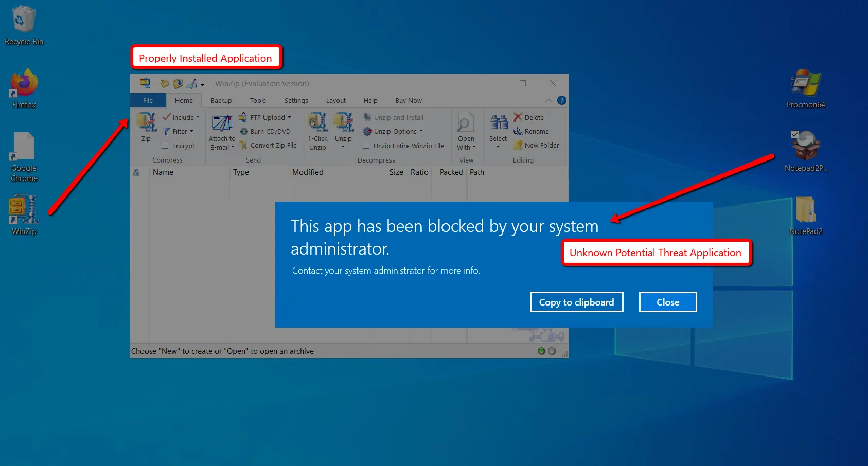Screen dimensions: 868x466
Task: Open the WinZip Help question mark icon
Action: tap(561, 100)
